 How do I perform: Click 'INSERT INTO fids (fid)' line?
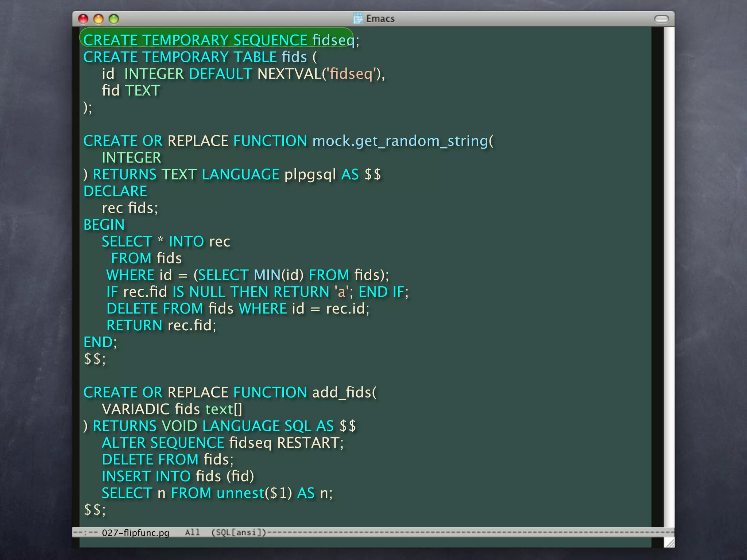178,476
